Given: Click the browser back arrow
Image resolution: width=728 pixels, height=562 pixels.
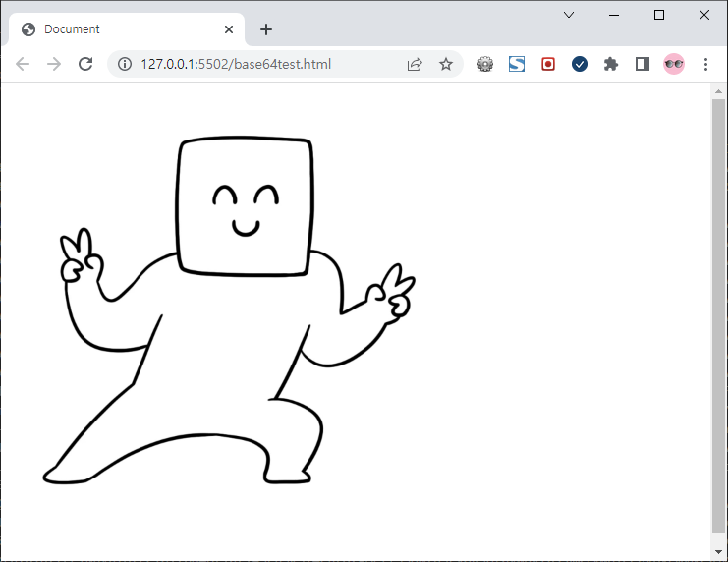Looking at the screenshot, I should (x=23, y=64).
